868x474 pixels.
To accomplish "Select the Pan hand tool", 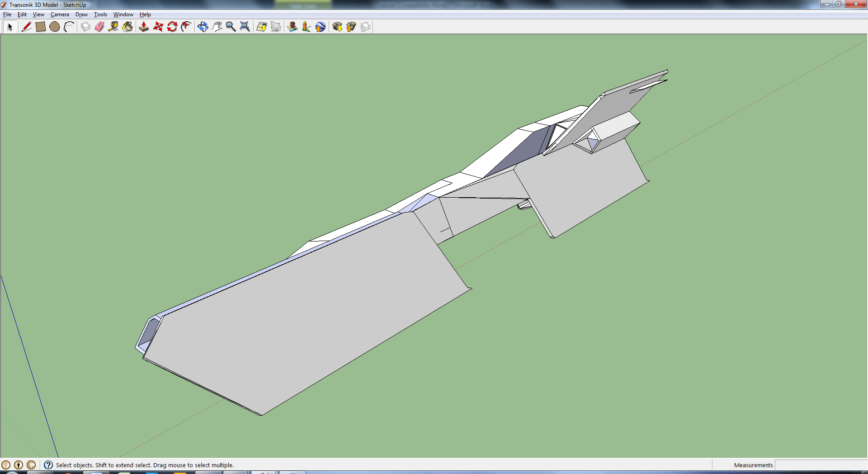I will pos(217,27).
